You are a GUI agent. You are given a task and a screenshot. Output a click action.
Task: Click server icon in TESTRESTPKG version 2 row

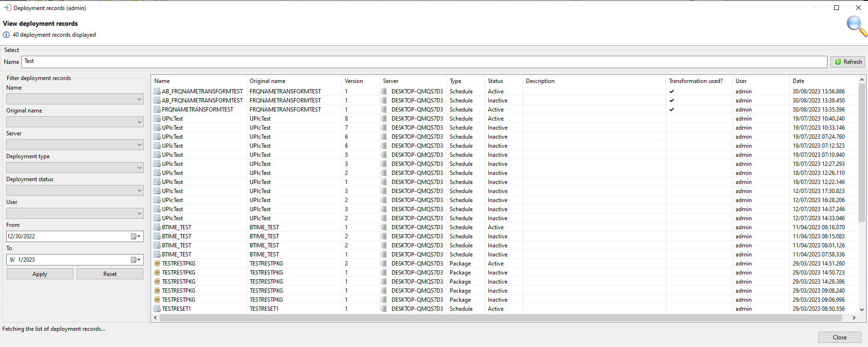coord(384,264)
